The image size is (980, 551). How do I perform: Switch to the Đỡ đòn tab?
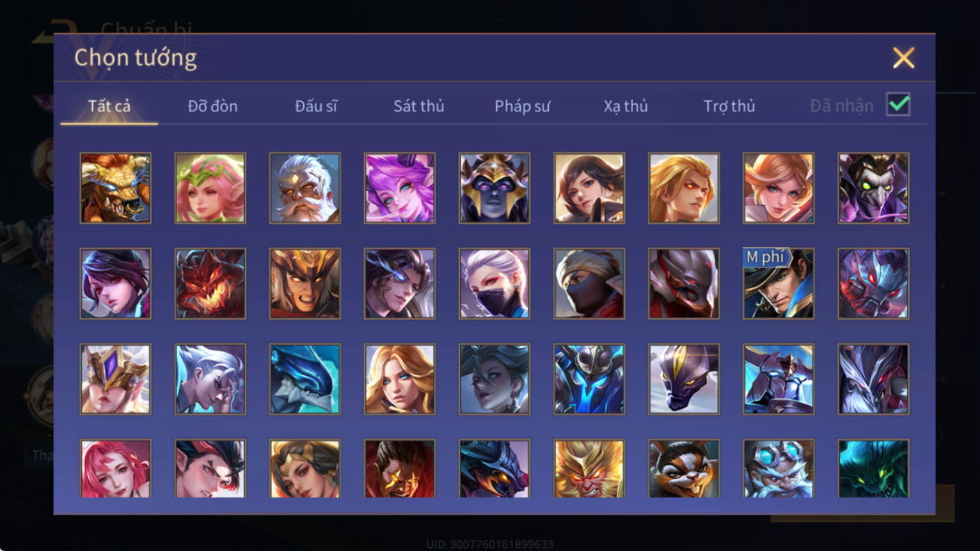[213, 106]
